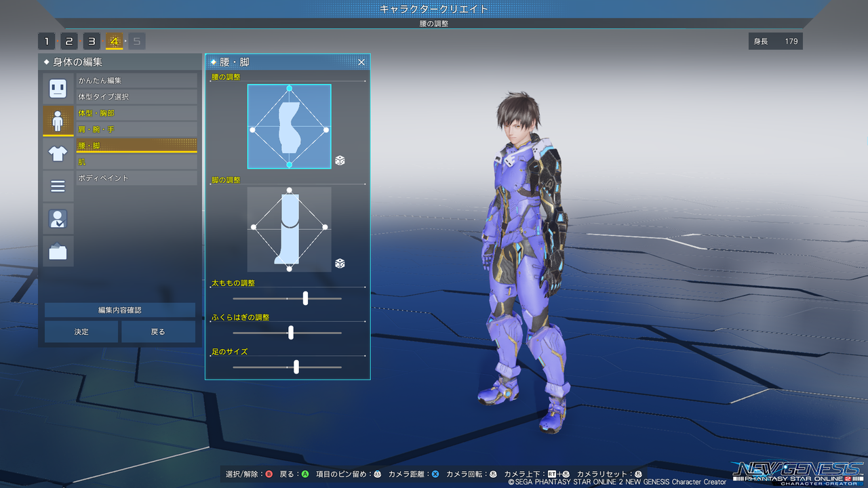Open the outfit T-shirt category icon
The image size is (868, 488).
[x=58, y=153]
